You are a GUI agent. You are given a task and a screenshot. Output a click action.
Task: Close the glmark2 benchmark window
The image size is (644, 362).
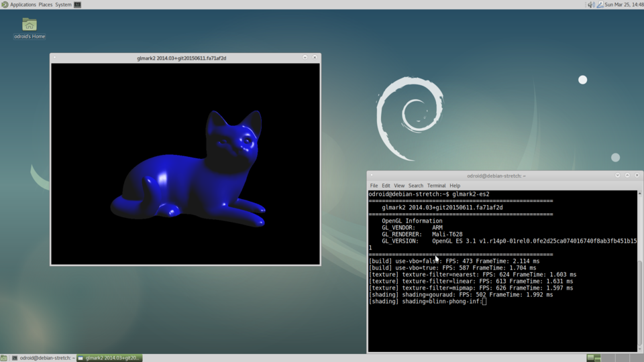point(315,58)
